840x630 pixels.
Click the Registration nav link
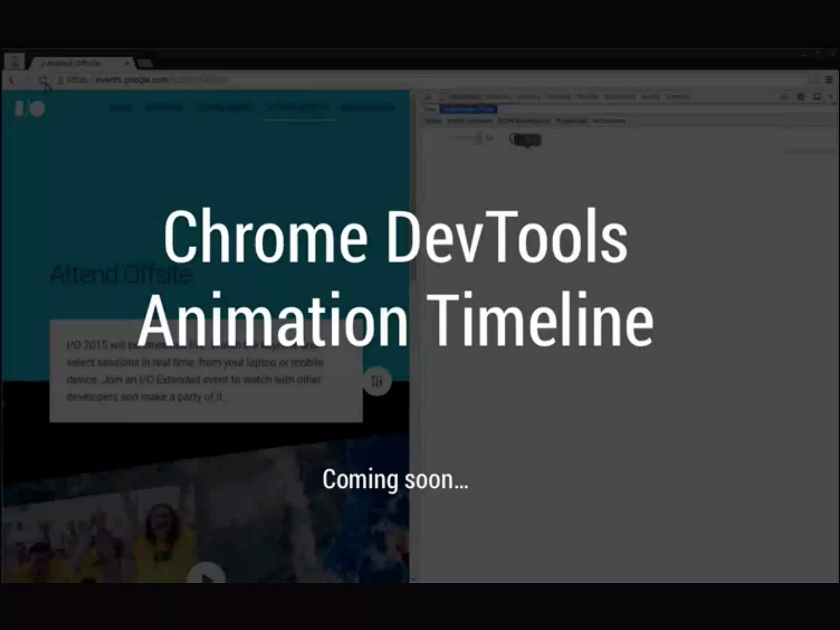[368, 108]
